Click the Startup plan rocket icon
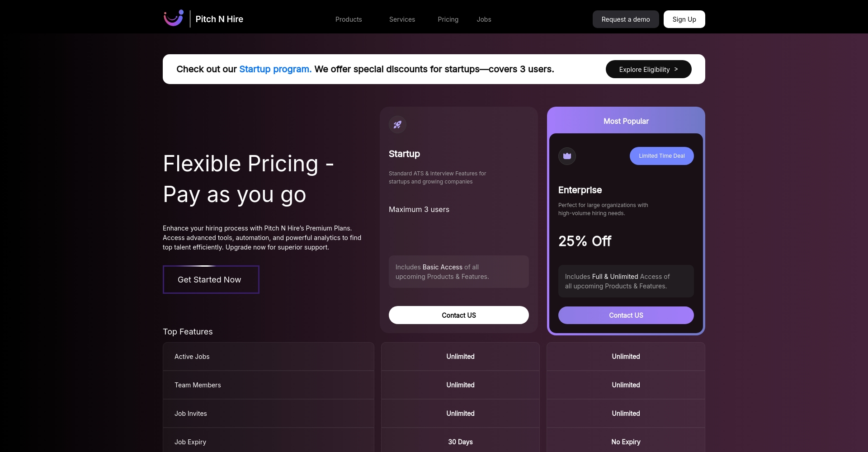868x452 pixels. tap(397, 125)
